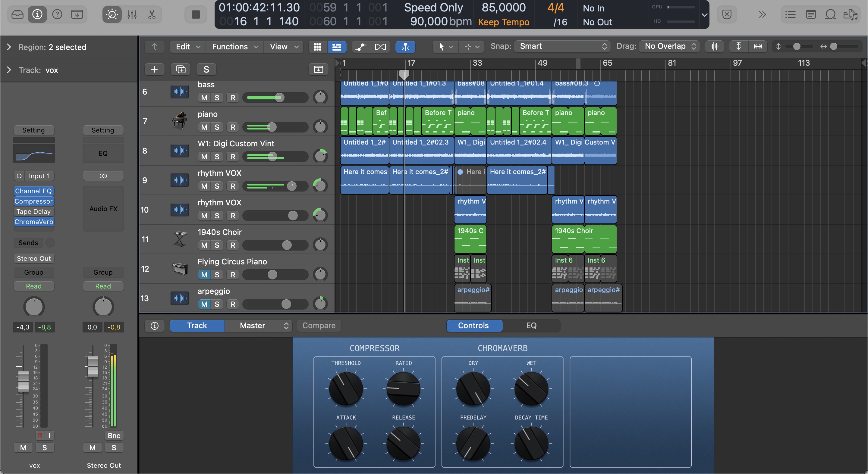This screenshot has height=474, width=868.
Task: Click the add new track plus button
Action: pyautogui.click(x=154, y=69)
